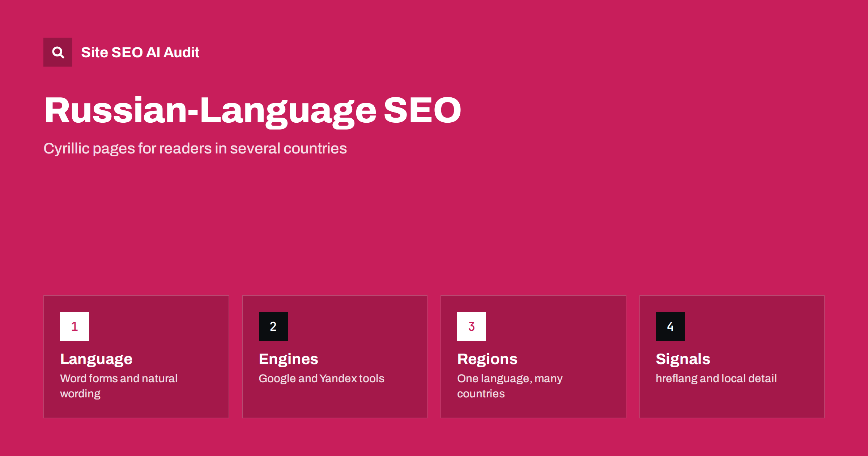This screenshot has height=456, width=868.
Task: Select the number 2 badge
Action: tap(273, 326)
